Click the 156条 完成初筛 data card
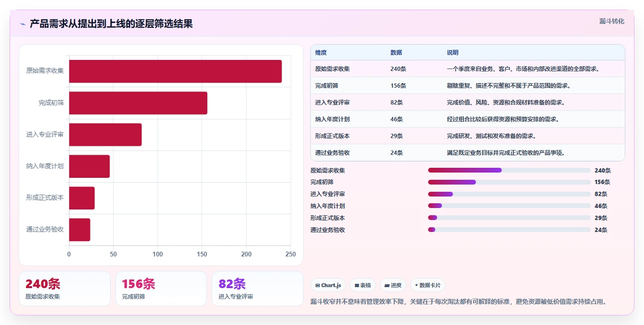 pos(161,289)
